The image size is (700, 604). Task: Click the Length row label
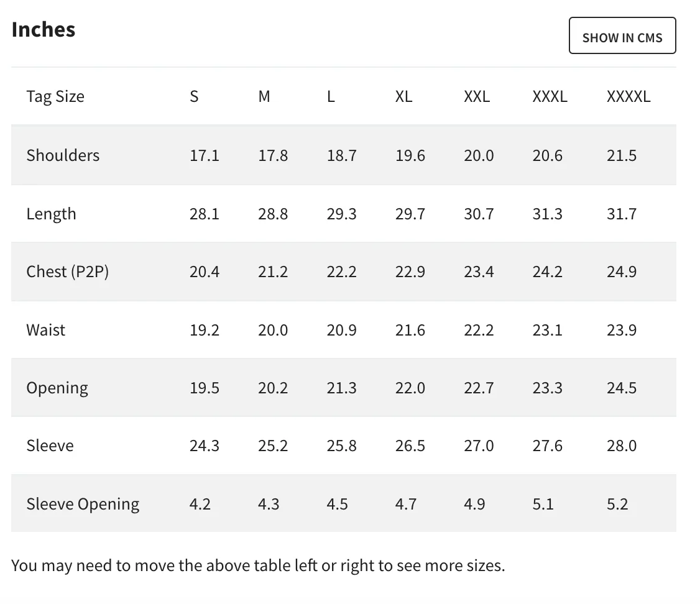pyautogui.click(x=51, y=214)
